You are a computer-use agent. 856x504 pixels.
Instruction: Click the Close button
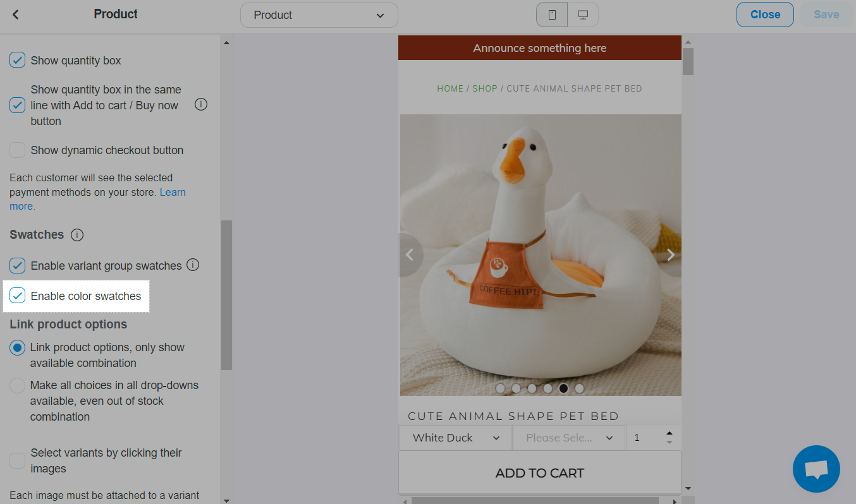765,15
